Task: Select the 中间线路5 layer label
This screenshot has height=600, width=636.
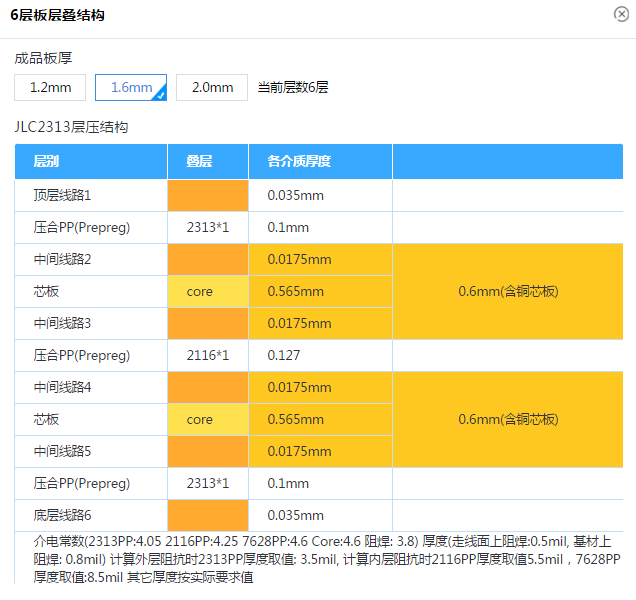Action: (62, 451)
